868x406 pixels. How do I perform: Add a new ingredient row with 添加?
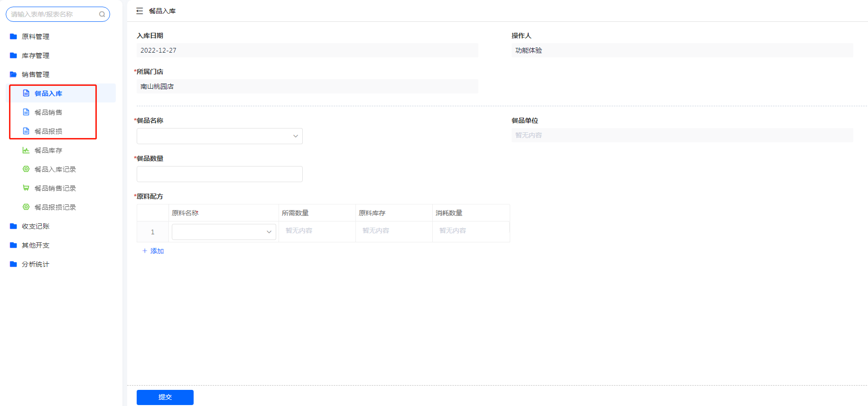click(153, 251)
